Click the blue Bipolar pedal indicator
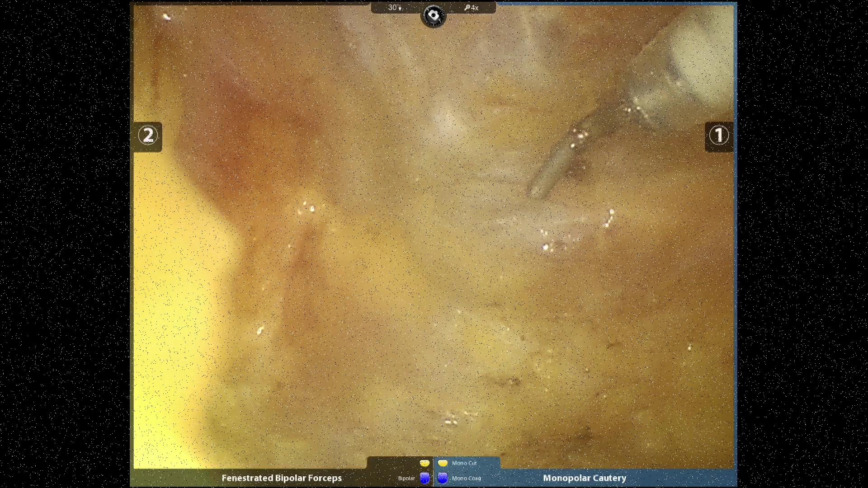Image resolution: width=868 pixels, height=488 pixels. 425,478
